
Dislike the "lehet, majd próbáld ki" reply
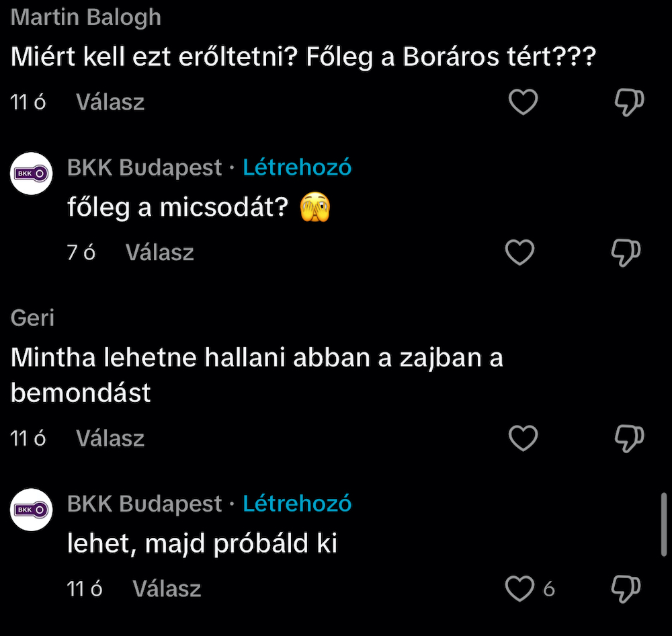tap(626, 589)
